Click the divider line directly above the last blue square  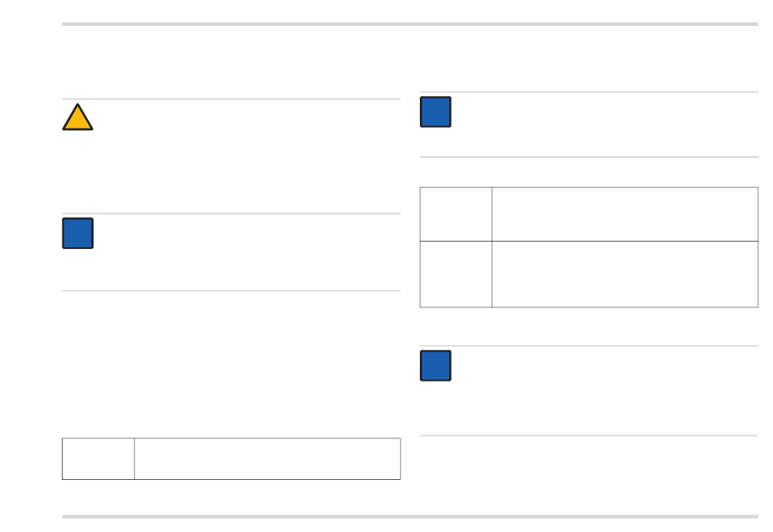tap(589, 346)
